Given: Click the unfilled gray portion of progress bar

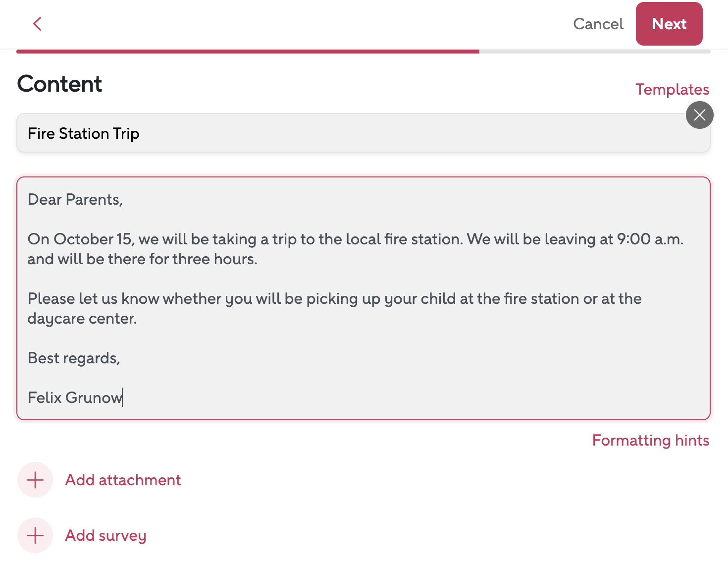Looking at the screenshot, I should (594, 52).
